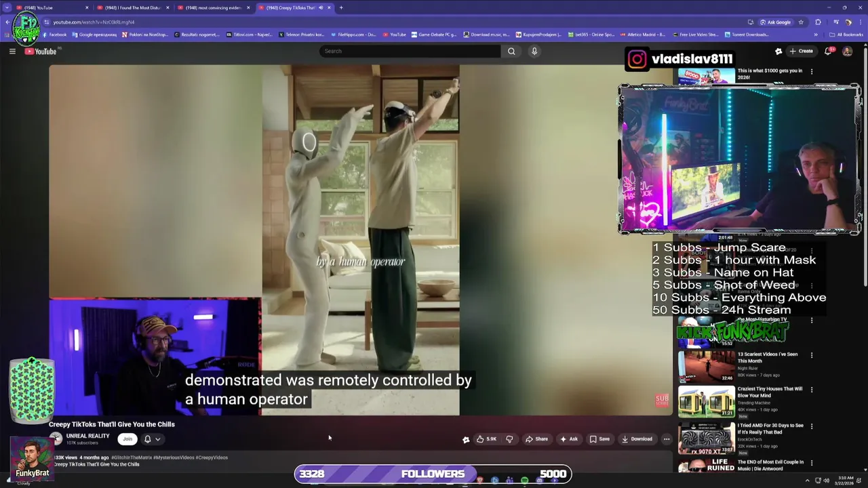Switch to first YouTube browser tab
The height and width of the screenshot is (488, 868).
(x=51, y=7)
